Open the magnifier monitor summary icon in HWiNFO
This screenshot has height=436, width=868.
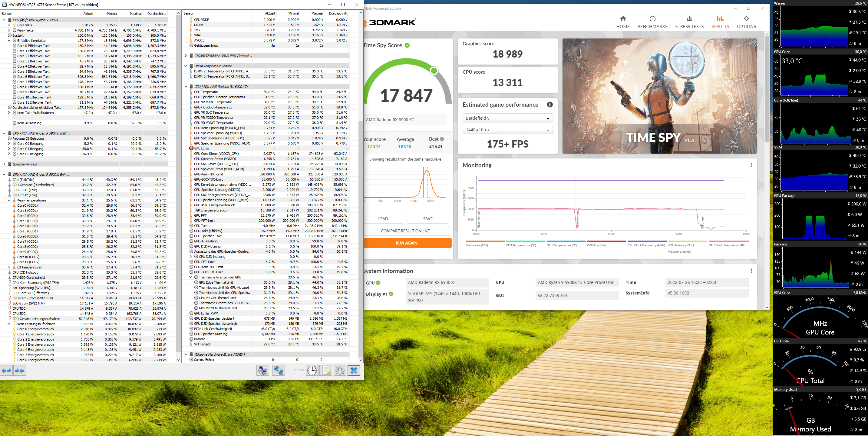(262, 371)
